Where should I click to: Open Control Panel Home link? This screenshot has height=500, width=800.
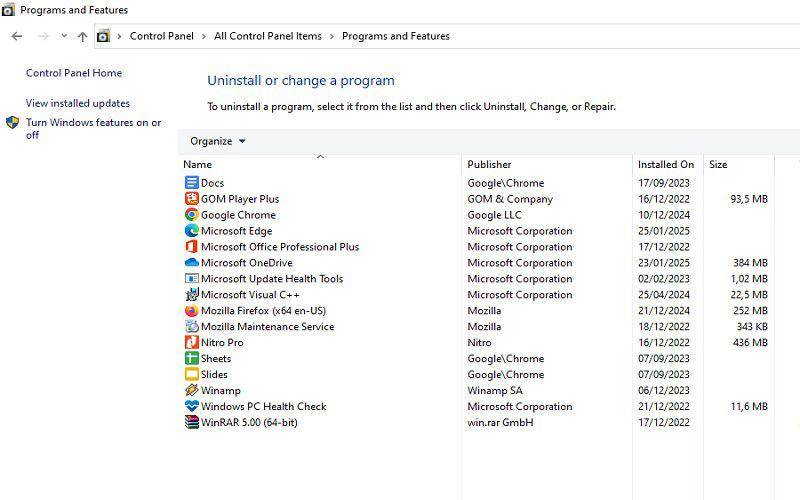point(74,73)
